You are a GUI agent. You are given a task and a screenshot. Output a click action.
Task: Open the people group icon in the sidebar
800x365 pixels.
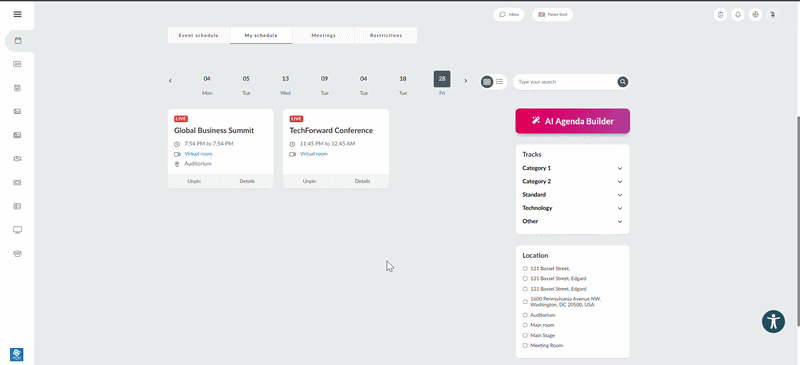tap(17, 253)
